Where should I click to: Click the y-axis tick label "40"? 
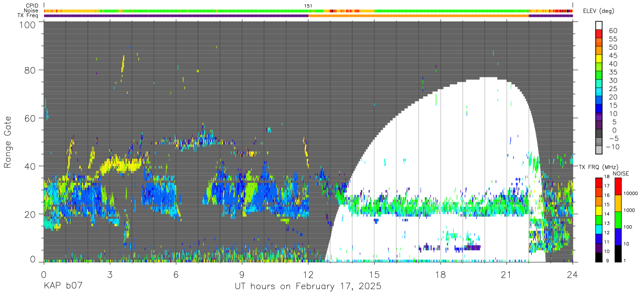pos(29,166)
